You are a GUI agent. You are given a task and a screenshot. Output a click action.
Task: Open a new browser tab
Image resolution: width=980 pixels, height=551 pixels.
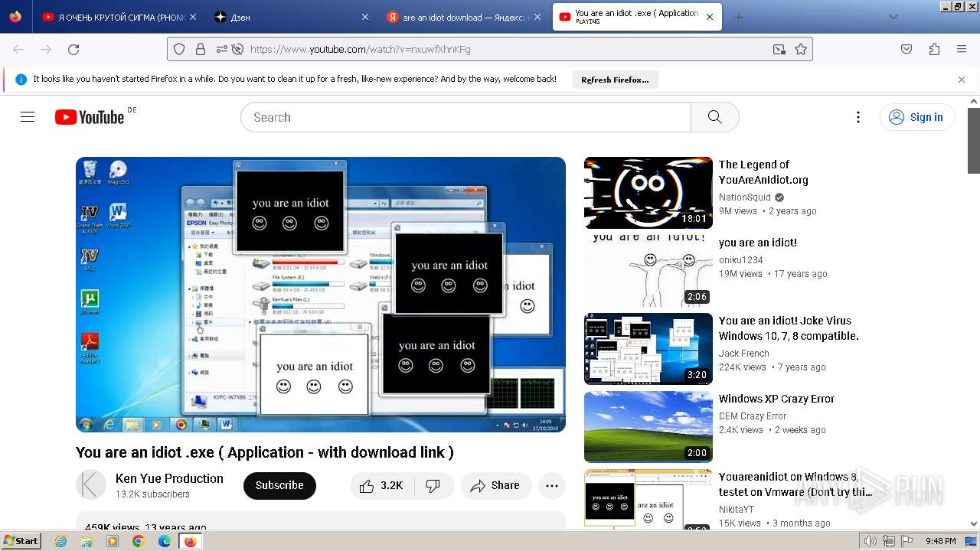[x=738, y=17]
